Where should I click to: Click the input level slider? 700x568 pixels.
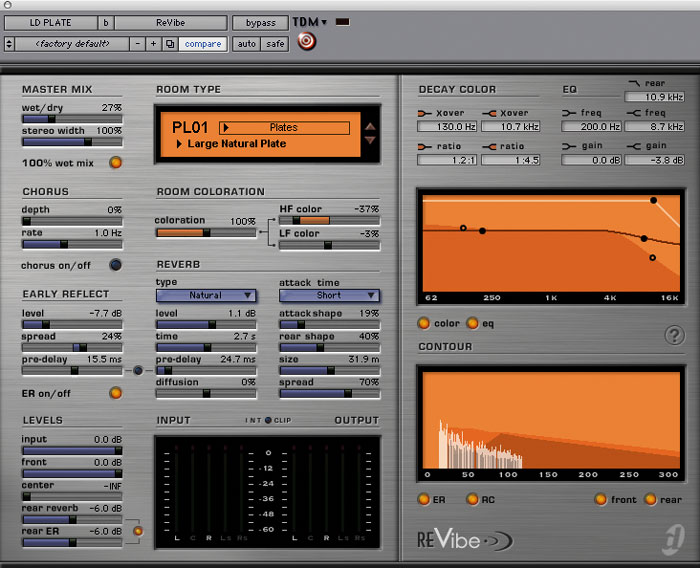(72, 451)
